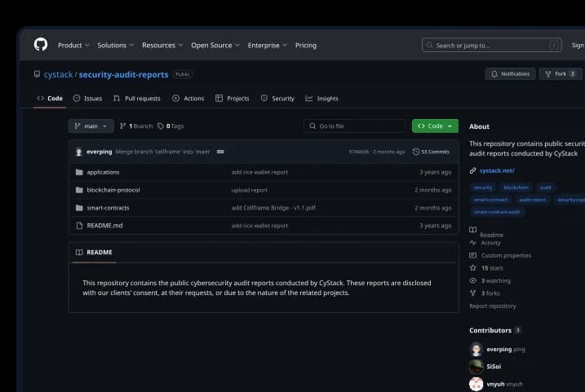Open the applications folder
This screenshot has width=585, height=392.
[103, 172]
